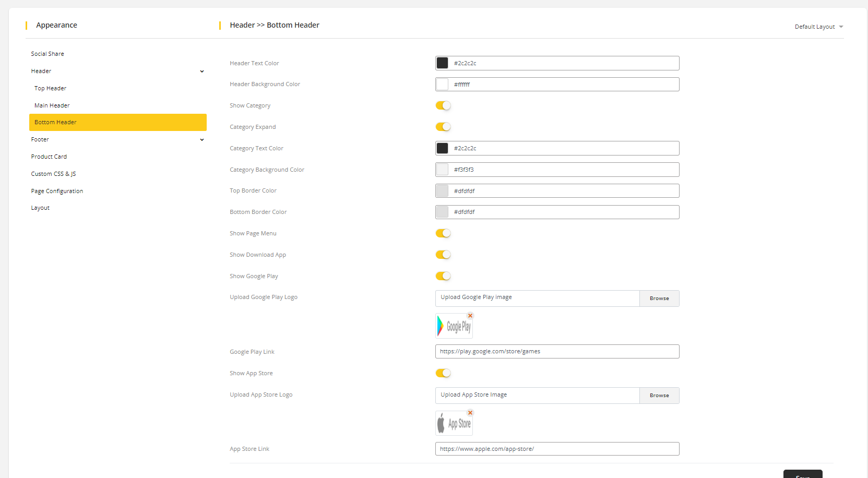This screenshot has width=868, height=478.
Task: Collapse the Header section chevron
Action: pyautogui.click(x=202, y=71)
